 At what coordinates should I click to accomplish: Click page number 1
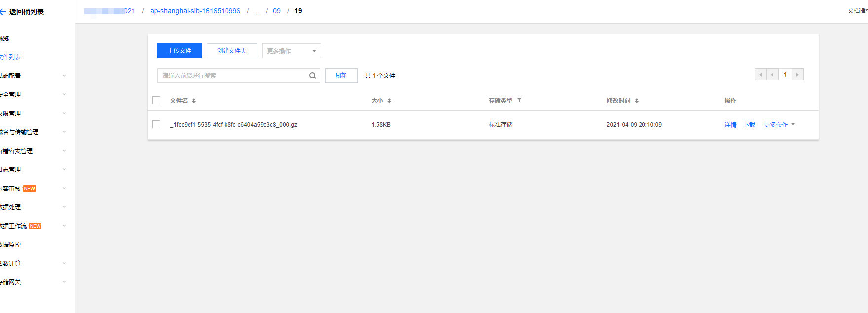[785, 75]
